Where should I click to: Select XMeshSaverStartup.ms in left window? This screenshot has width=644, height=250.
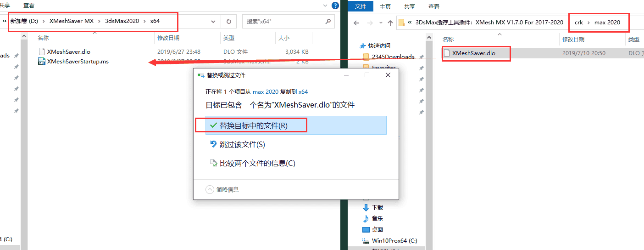tap(78, 61)
